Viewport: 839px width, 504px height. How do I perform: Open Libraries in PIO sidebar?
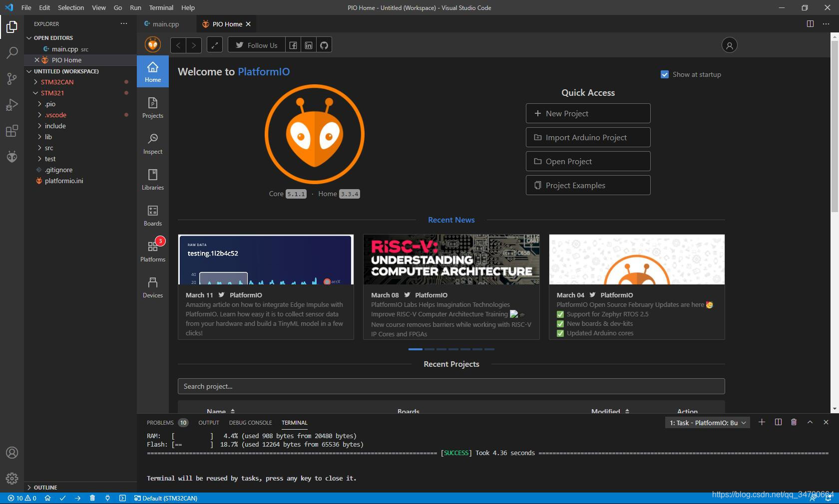click(x=153, y=180)
